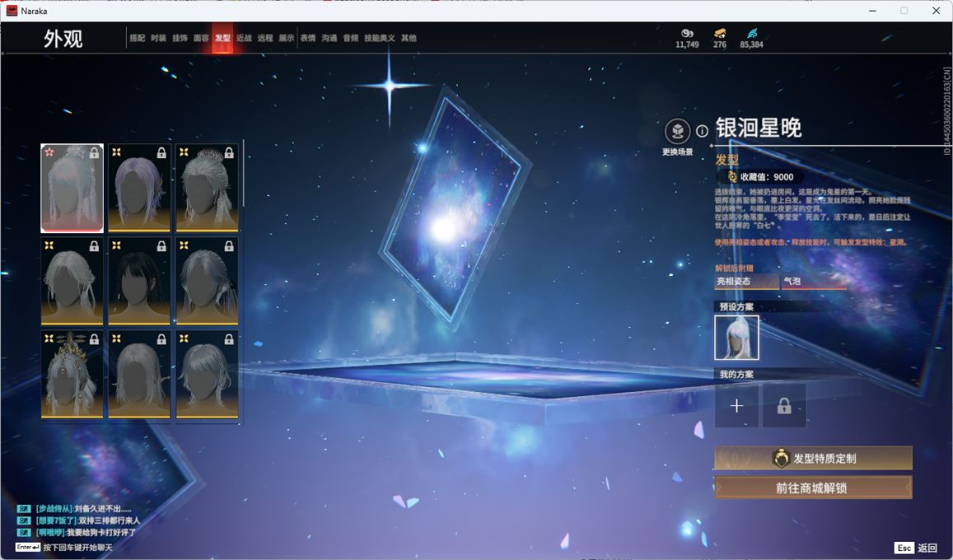
Task: Click the collection value icon beside 收藏值: 9000
Action: (732, 177)
